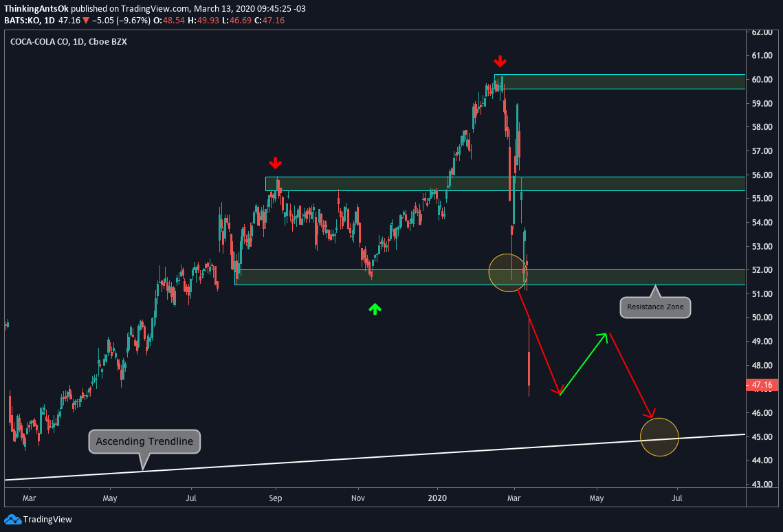Click the yellow circle on the ascending trendline
Screen dimensions: 783x532
(659, 437)
